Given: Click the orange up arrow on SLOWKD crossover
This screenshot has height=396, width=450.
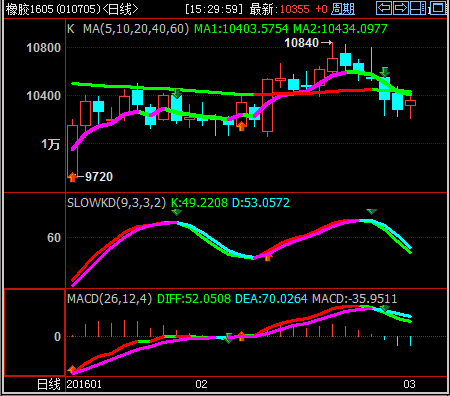Looking at the screenshot, I should click(x=268, y=257).
